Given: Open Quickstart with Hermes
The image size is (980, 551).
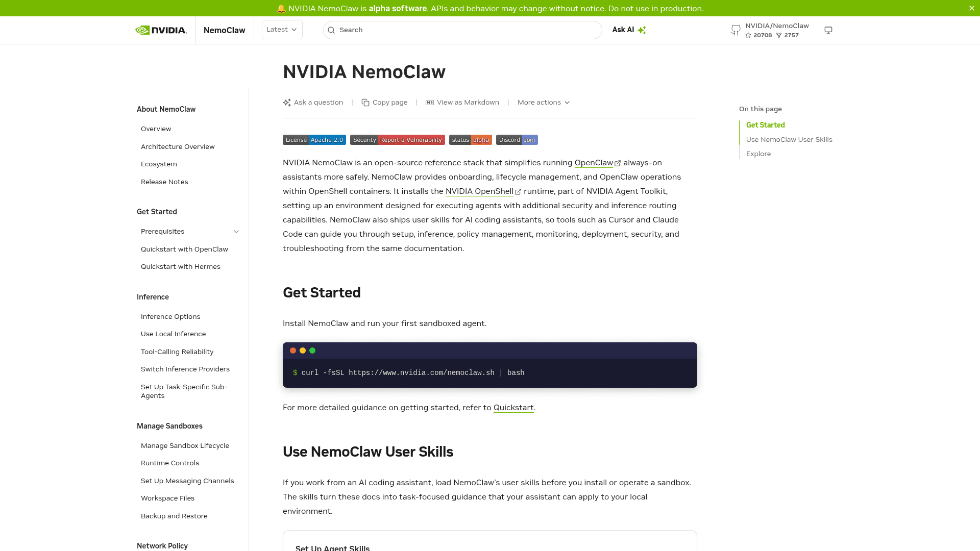Looking at the screenshot, I should click(x=181, y=267).
